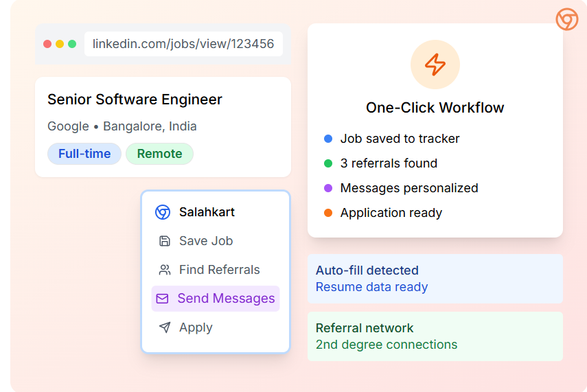Choose Find Referrals from the menu

pyautogui.click(x=219, y=270)
